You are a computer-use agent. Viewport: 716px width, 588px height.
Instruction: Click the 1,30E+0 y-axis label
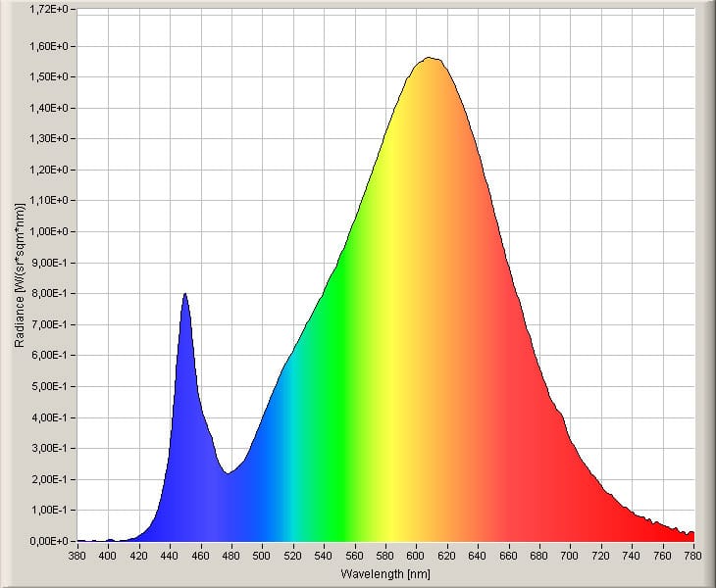pyautogui.click(x=48, y=138)
